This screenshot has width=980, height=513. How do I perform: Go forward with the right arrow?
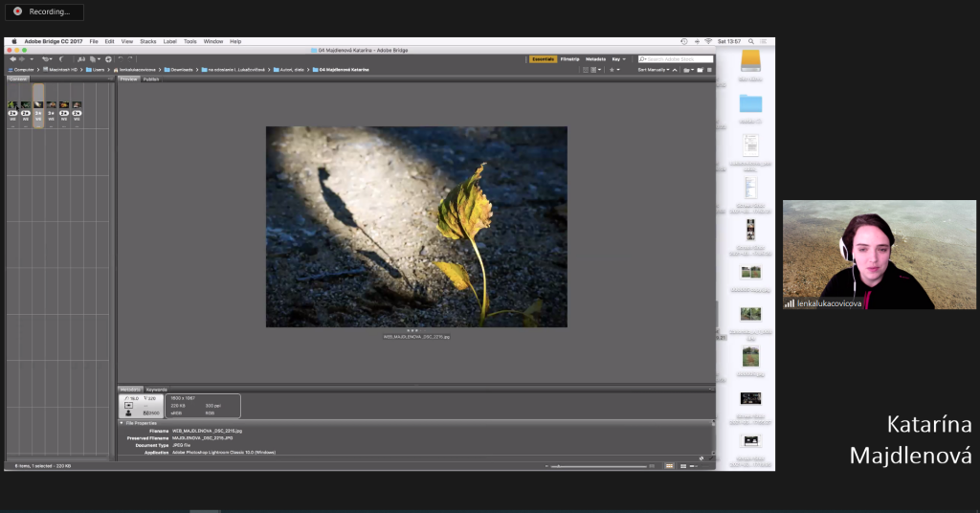pyautogui.click(x=22, y=59)
